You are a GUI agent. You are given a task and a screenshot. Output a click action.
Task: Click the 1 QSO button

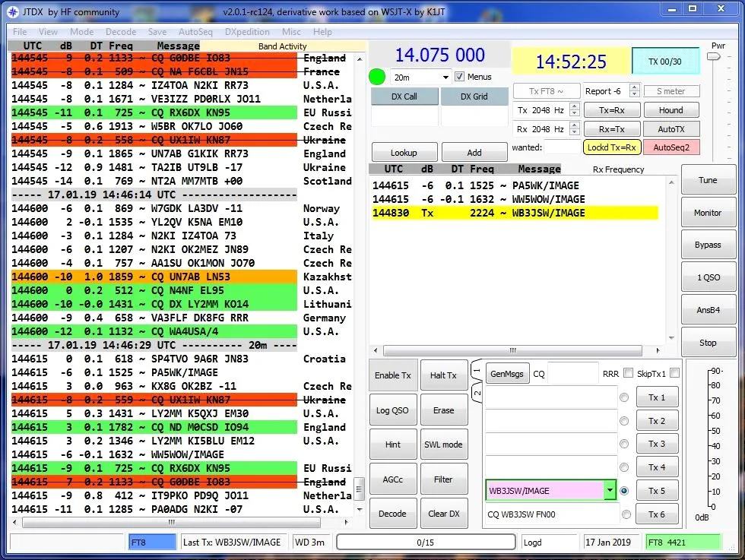coord(708,277)
